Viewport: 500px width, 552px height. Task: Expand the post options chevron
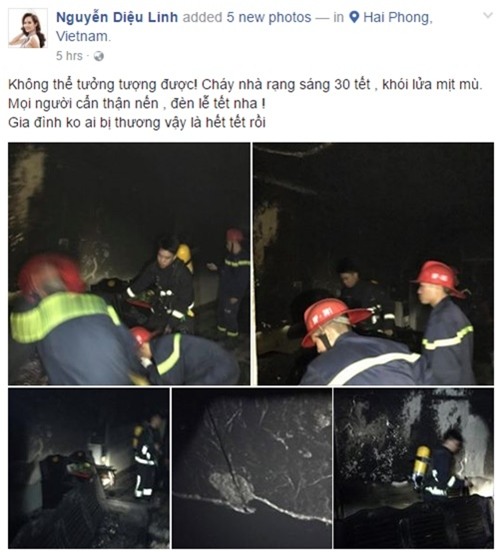(x=488, y=15)
